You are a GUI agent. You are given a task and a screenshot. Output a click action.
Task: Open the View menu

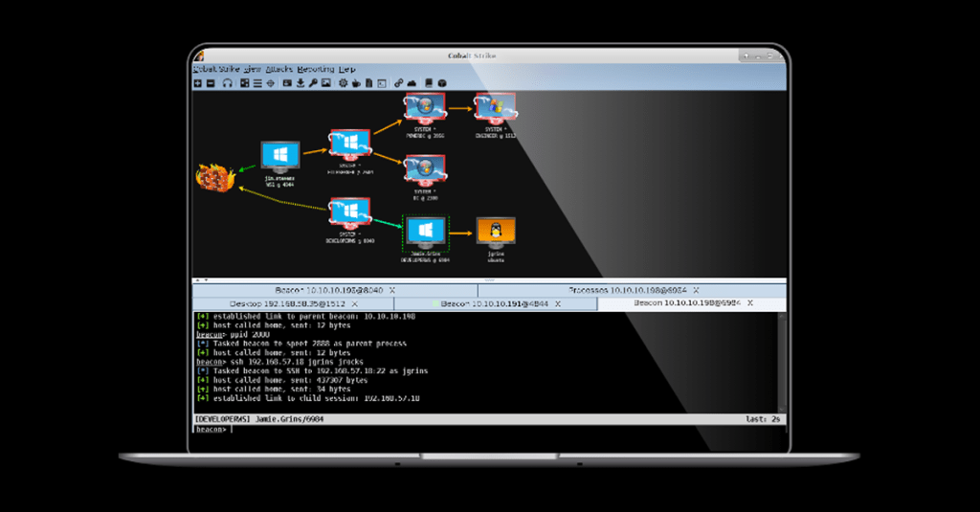(x=253, y=69)
